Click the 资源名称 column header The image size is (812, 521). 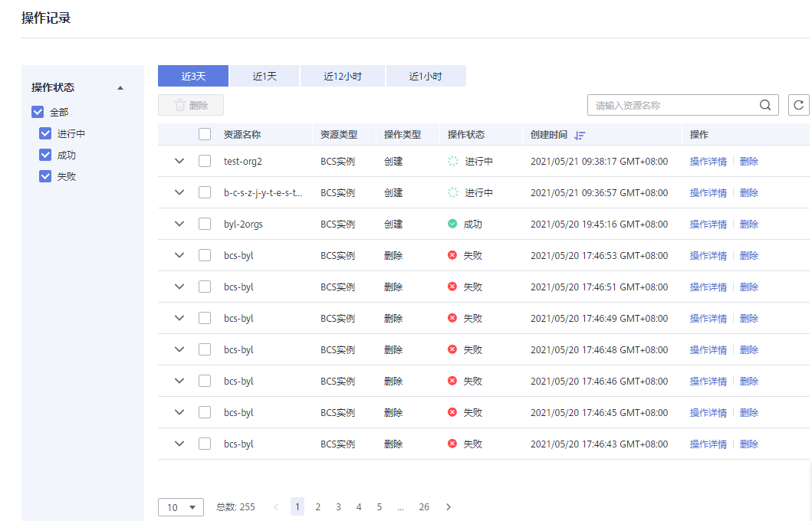(242, 135)
